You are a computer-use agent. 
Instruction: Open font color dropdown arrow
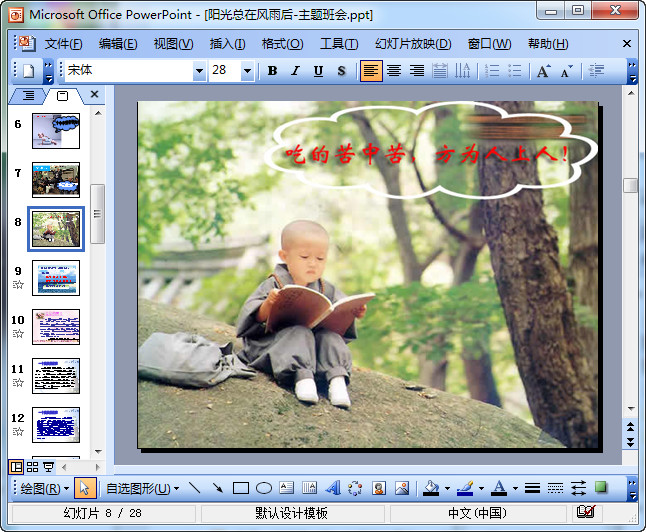(x=515, y=489)
